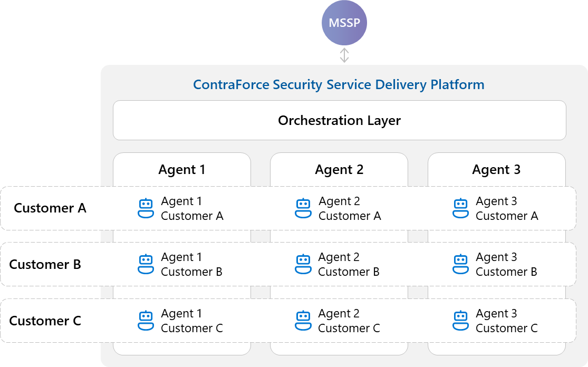Select the "Agent 3 Customer B" text
Image resolution: width=588 pixels, height=367 pixels.
point(506,264)
